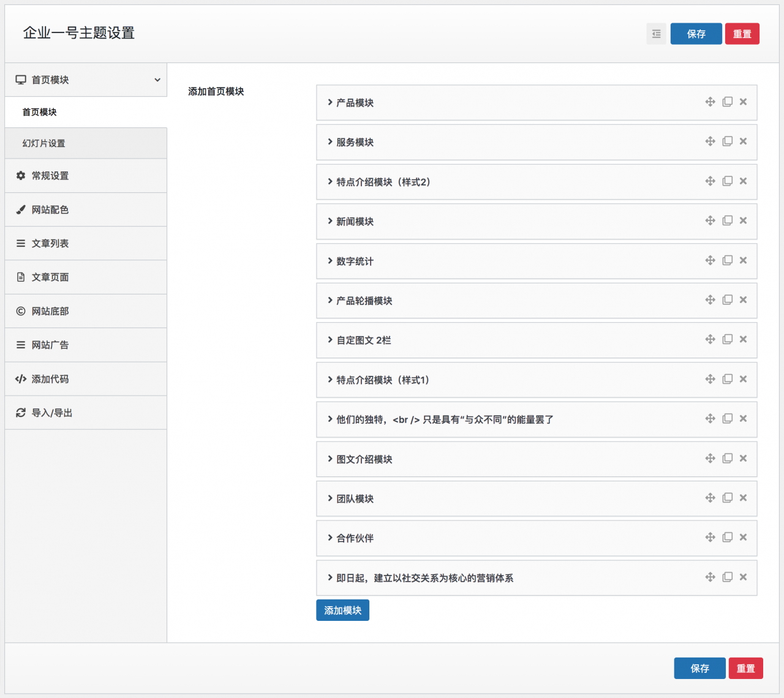This screenshot has width=784, height=698.
Task: Click the move handle for 自定图文 2栏
Action: click(x=710, y=339)
